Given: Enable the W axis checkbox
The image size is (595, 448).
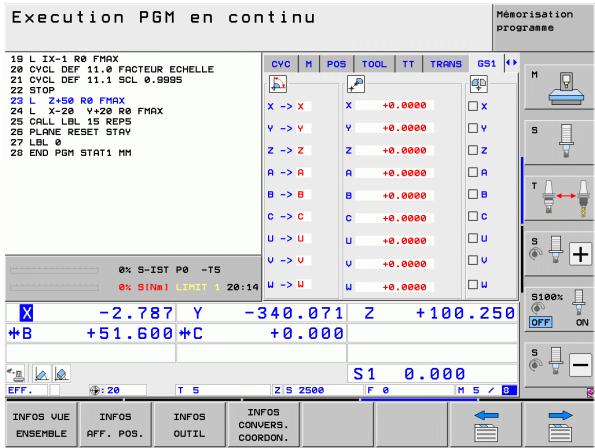Looking at the screenshot, I should (x=473, y=285).
